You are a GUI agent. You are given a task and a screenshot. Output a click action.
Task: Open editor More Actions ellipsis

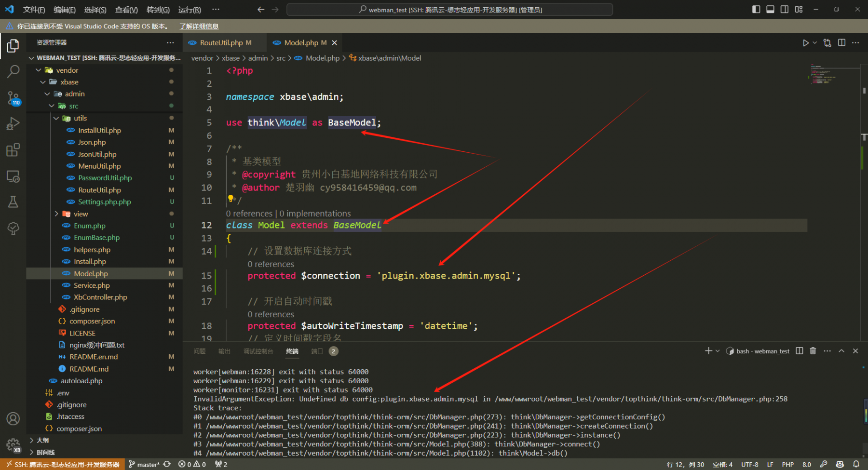pyautogui.click(x=855, y=43)
